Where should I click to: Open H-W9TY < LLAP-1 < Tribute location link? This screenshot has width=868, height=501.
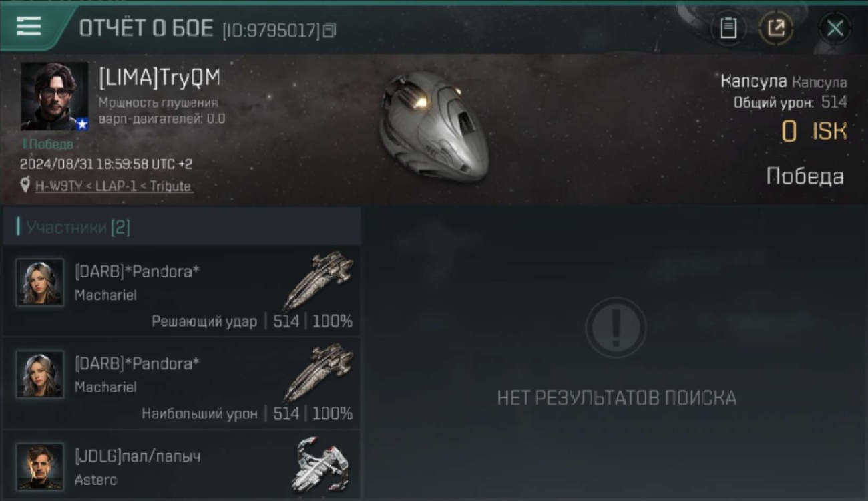pos(114,186)
